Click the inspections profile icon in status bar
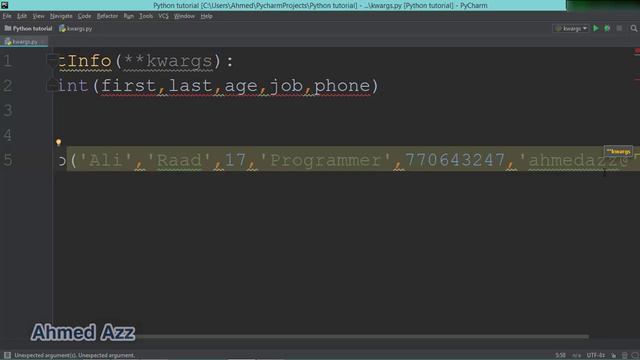The image size is (640, 360). click(x=624, y=355)
